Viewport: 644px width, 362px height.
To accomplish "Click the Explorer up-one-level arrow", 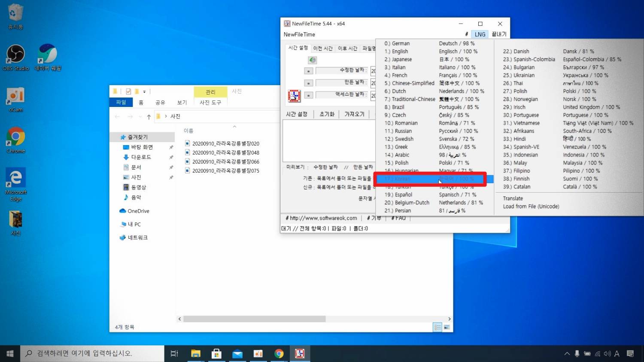I will (149, 117).
